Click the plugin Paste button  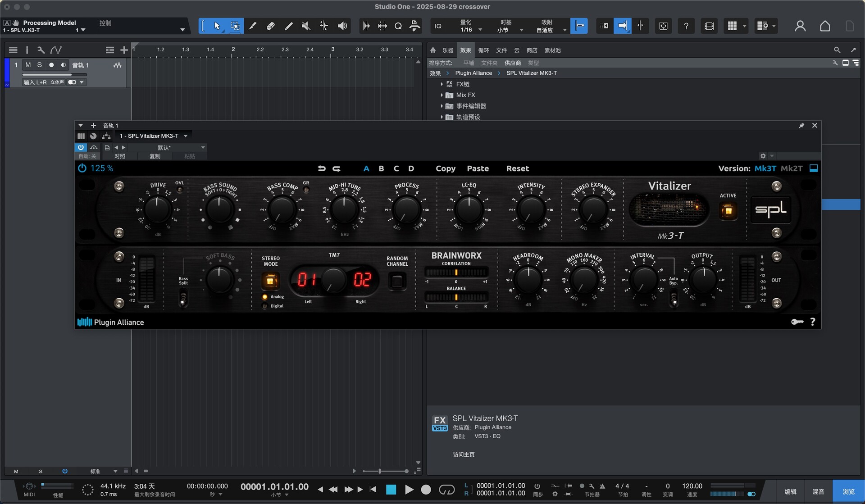tap(478, 168)
